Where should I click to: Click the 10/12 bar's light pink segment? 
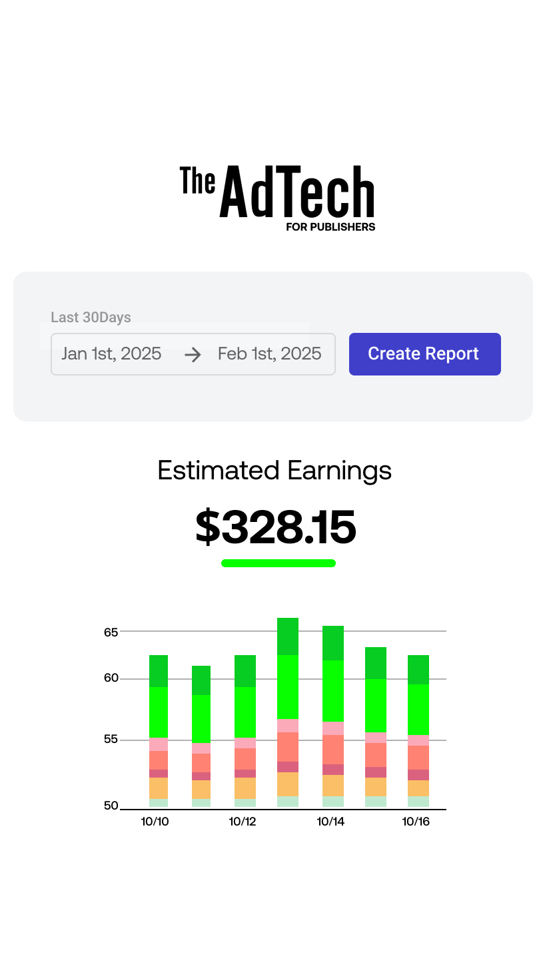tap(245, 743)
